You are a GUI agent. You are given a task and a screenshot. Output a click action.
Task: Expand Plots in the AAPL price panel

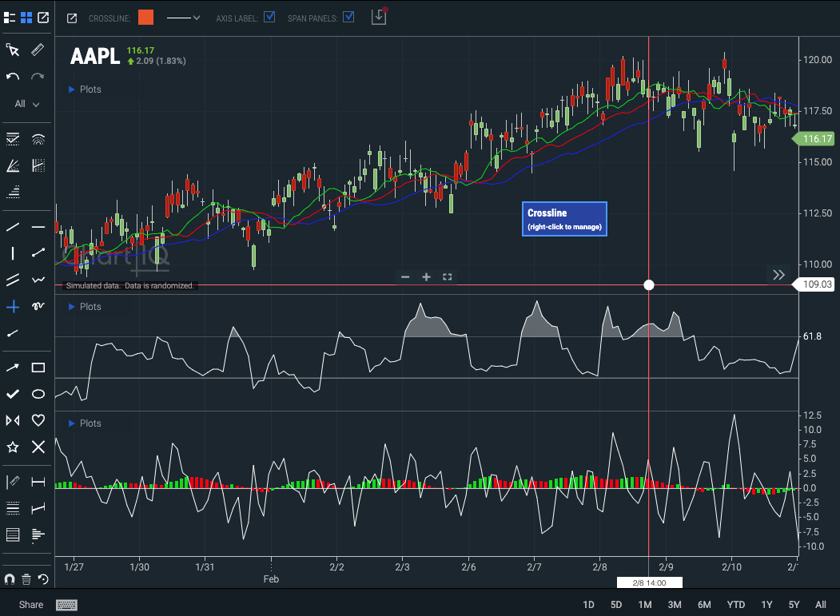click(x=85, y=89)
